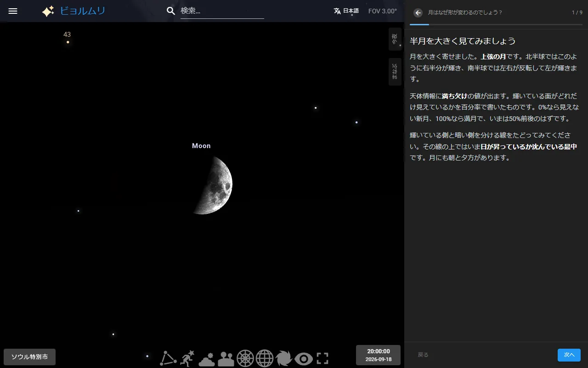This screenshot has height=368, width=588.
Task: Click the back arrow in lesson panel
Action: pos(418,13)
